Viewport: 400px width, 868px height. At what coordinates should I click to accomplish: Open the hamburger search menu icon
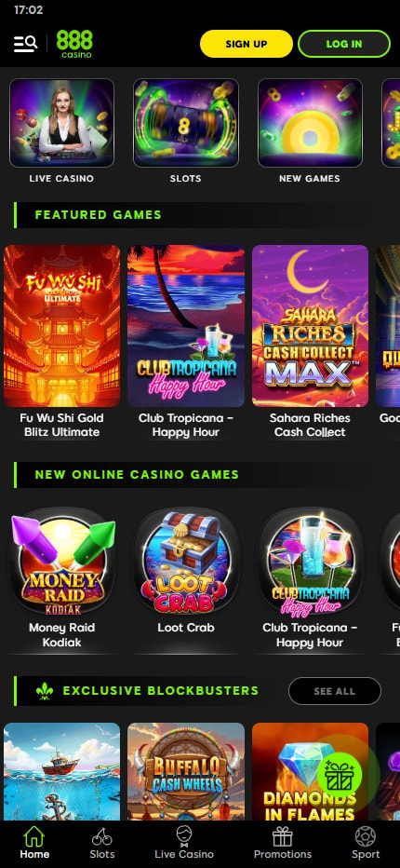point(25,44)
